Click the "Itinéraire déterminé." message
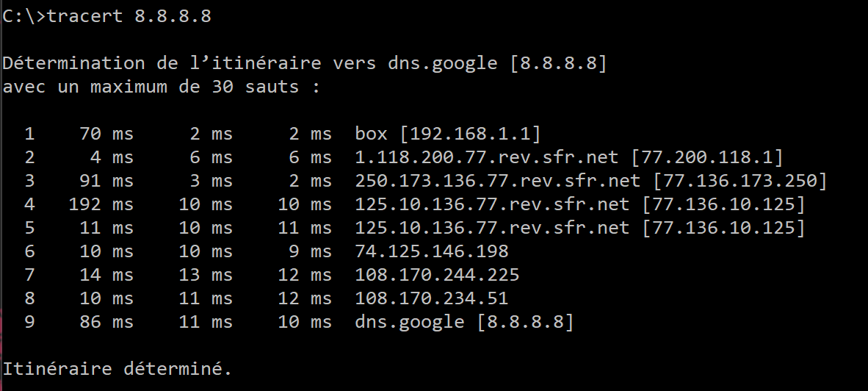 117,367
